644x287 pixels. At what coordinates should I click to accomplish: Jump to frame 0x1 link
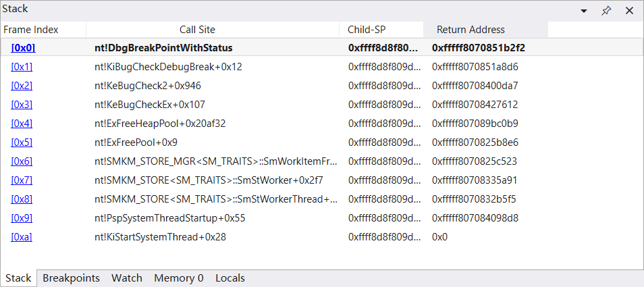(22, 67)
